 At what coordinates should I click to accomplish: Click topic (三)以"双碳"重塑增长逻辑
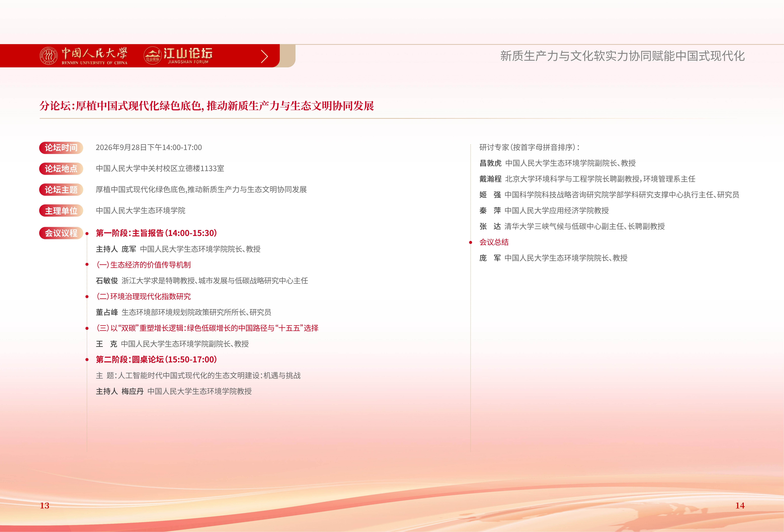[207, 328]
